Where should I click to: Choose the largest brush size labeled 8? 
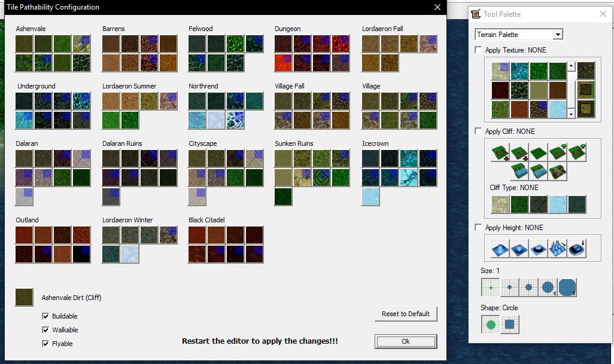click(567, 287)
